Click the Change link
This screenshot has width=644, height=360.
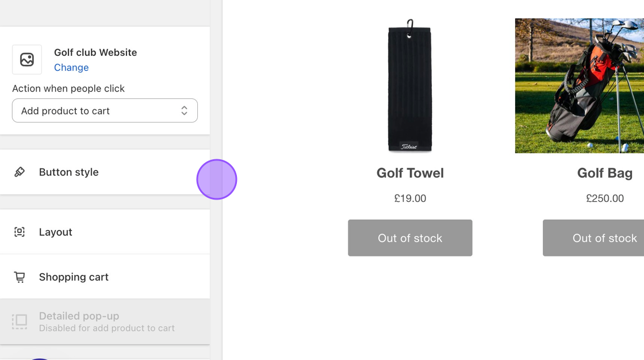[x=71, y=67]
